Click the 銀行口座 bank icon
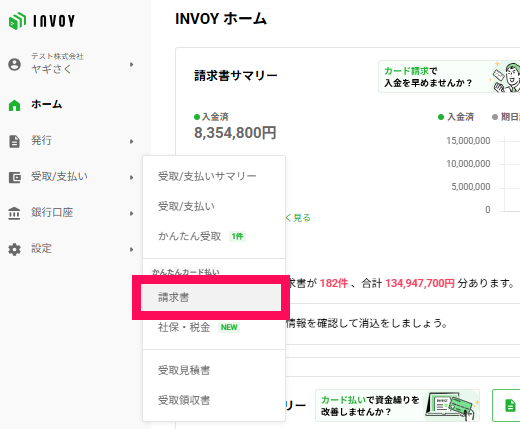Viewport: 520px width, 429px height. click(14, 213)
